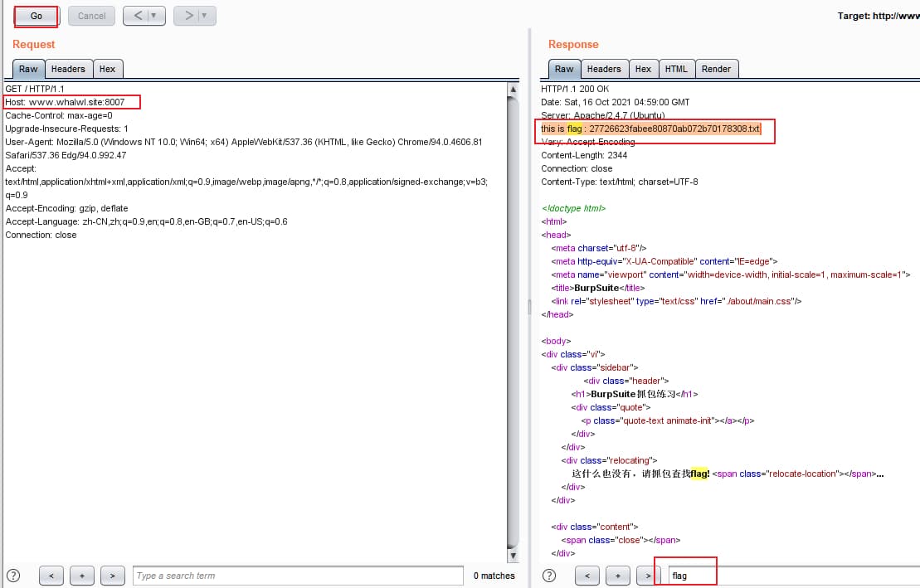Focus the request search term field
The width and height of the screenshot is (920, 588).
coord(298,576)
